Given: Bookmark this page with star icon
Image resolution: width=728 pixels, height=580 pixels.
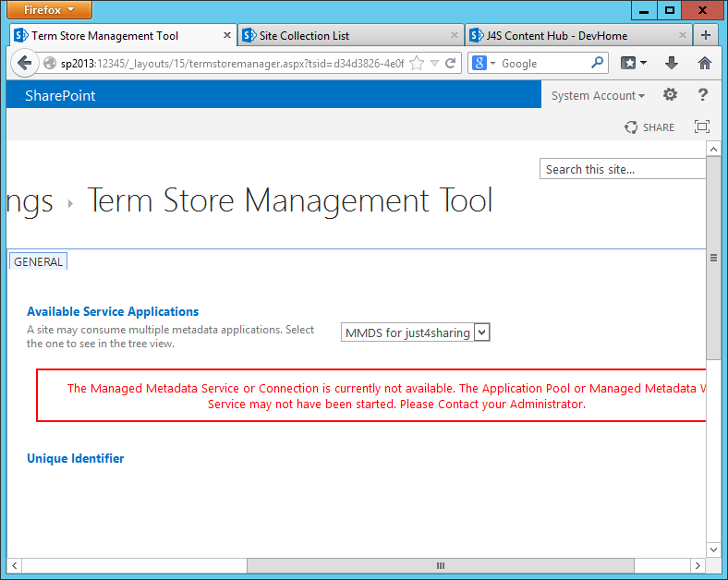Looking at the screenshot, I should pos(417,63).
